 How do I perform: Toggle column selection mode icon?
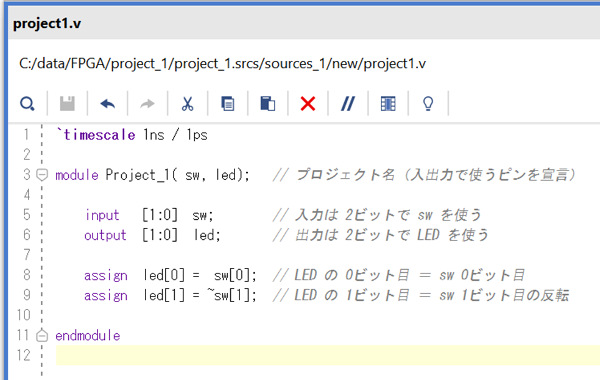click(388, 104)
